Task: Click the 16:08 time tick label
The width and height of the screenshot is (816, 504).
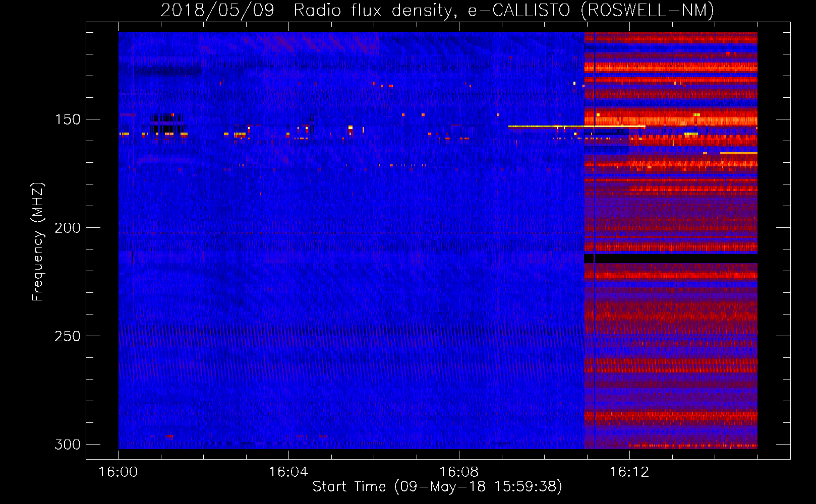Action: tap(459, 472)
